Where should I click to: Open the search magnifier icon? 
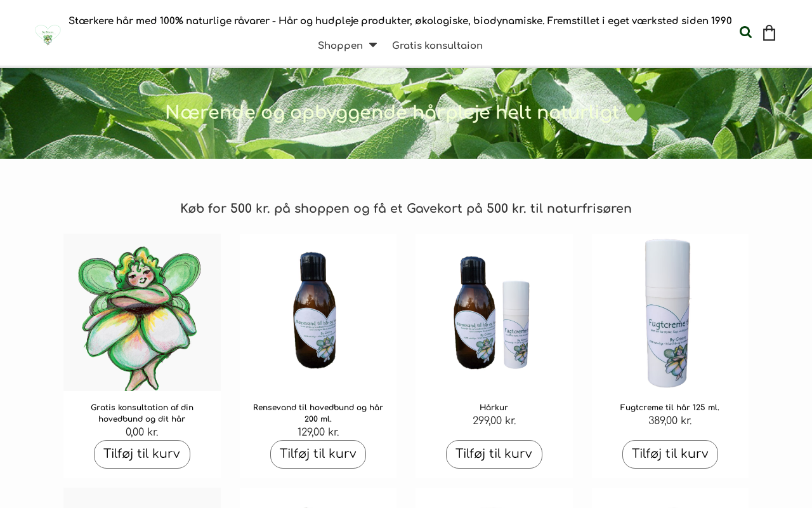(x=745, y=32)
